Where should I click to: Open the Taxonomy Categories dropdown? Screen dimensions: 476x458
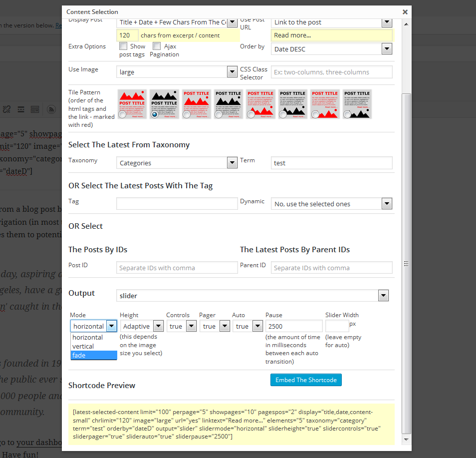point(177,163)
